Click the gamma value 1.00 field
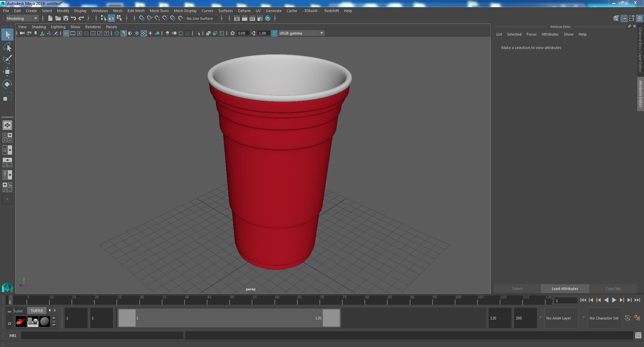 (263, 33)
